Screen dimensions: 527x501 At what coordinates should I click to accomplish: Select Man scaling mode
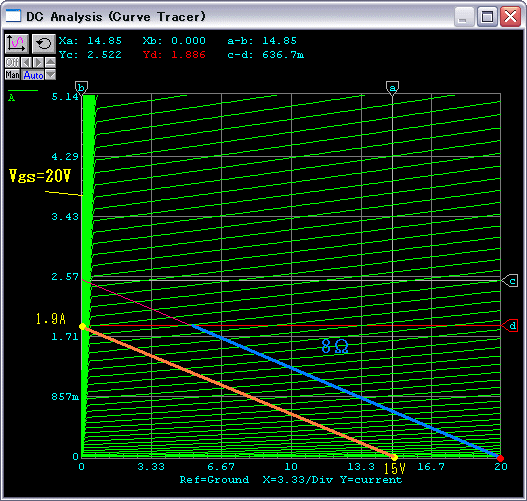pyautogui.click(x=12, y=75)
